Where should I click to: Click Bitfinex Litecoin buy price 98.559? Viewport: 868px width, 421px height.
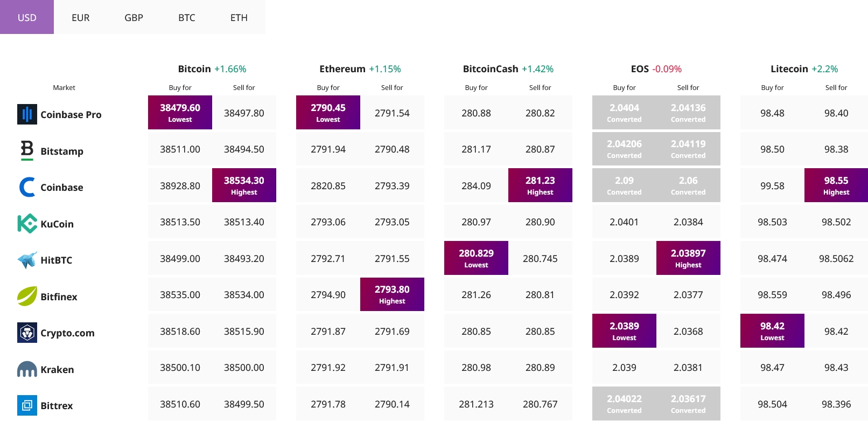pyautogui.click(x=772, y=295)
